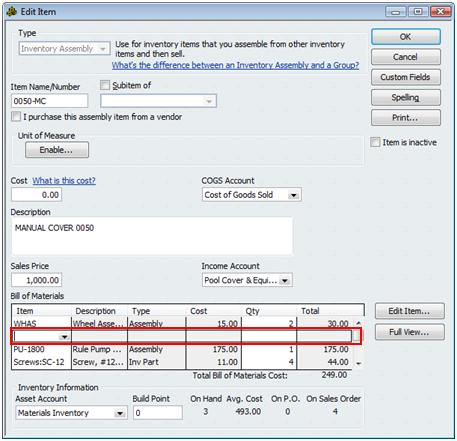Run Spelling check
The height and width of the screenshot is (441, 457).
pos(406,97)
